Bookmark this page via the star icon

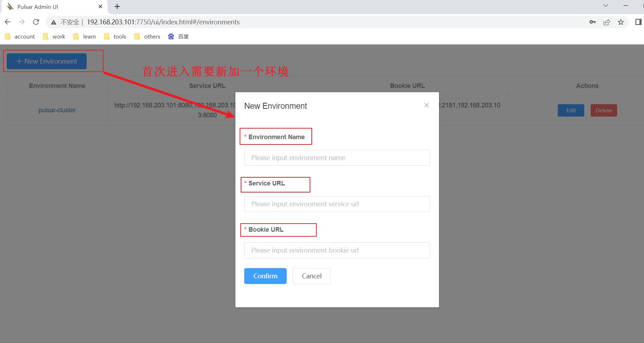click(621, 22)
